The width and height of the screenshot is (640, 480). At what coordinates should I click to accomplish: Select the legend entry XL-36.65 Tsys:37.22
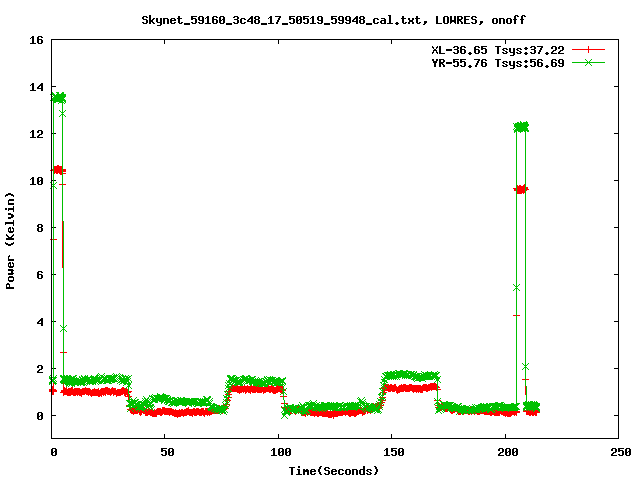pyautogui.click(x=498, y=50)
